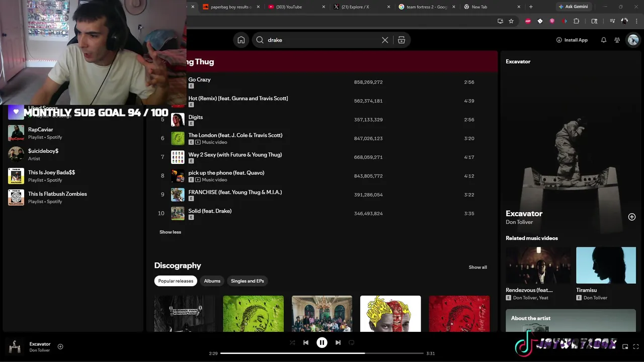Close the New Tab tab

pos(519,7)
